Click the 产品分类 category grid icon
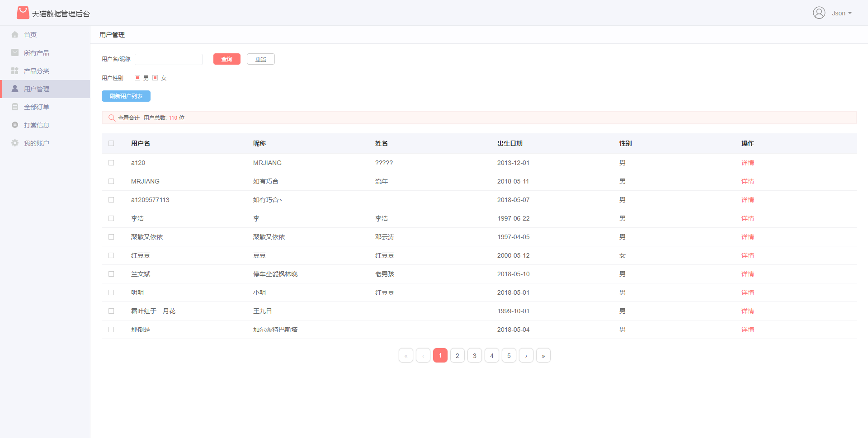The image size is (868, 438). [x=15, y=71]
